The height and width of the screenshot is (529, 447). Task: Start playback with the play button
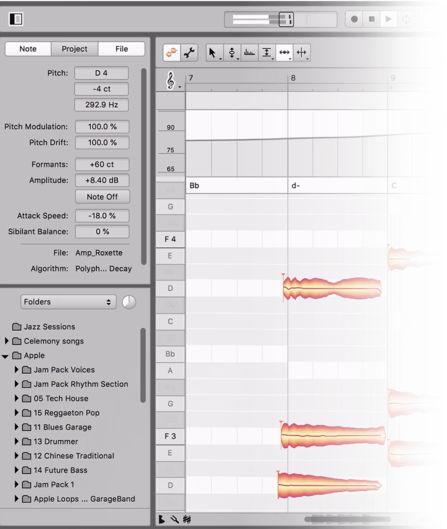[x=388, y=19]
